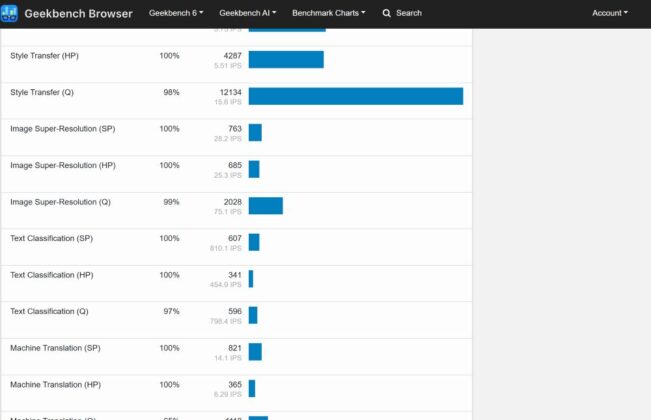This screenshot has width=651, height=420.
Task: Open the Benchmark Charts dropdown
Action: pyautogui.click(x=328, y=13)
